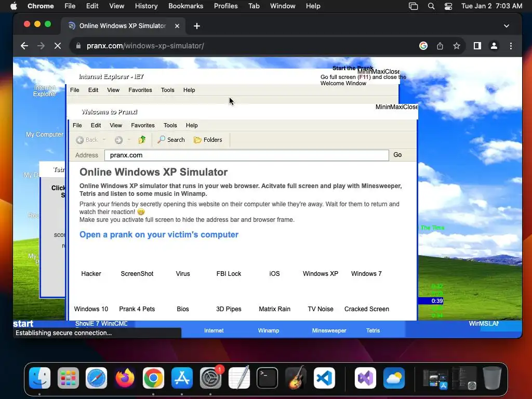Open Launchpad from the Dock
Image resolution: width=532 pixels, height=399 pixels.
coord(68,378)
